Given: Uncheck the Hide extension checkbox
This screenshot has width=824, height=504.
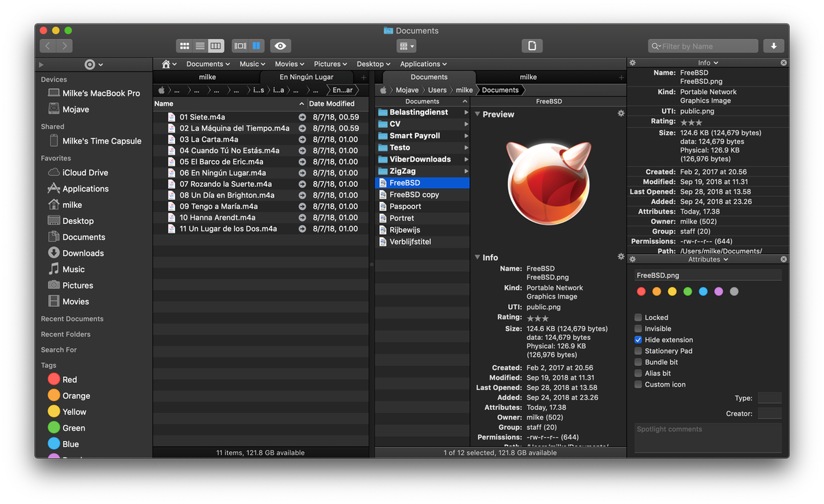Looking at the screenshot, I should [x=638, y=340].
